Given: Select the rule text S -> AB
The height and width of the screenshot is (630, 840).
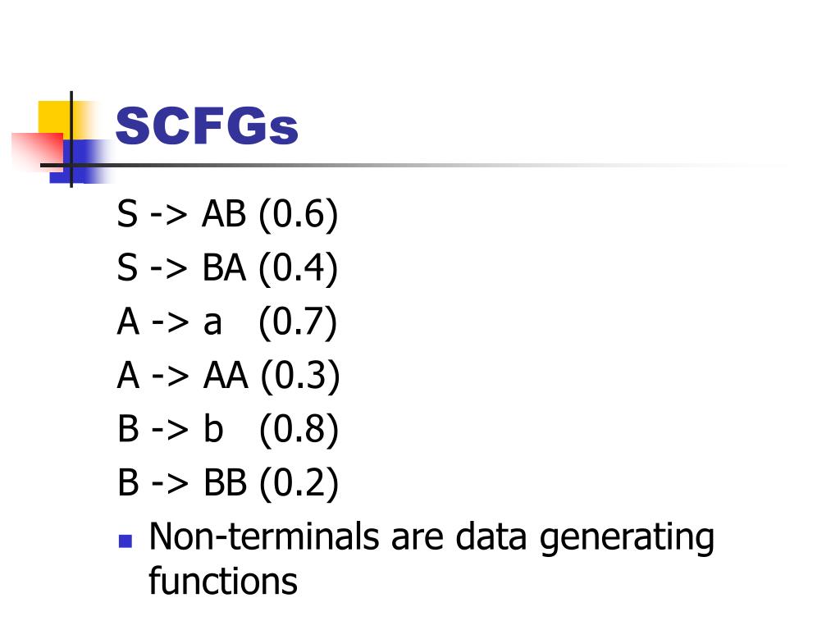Looking at the screenshot, I should pos(181,215).
